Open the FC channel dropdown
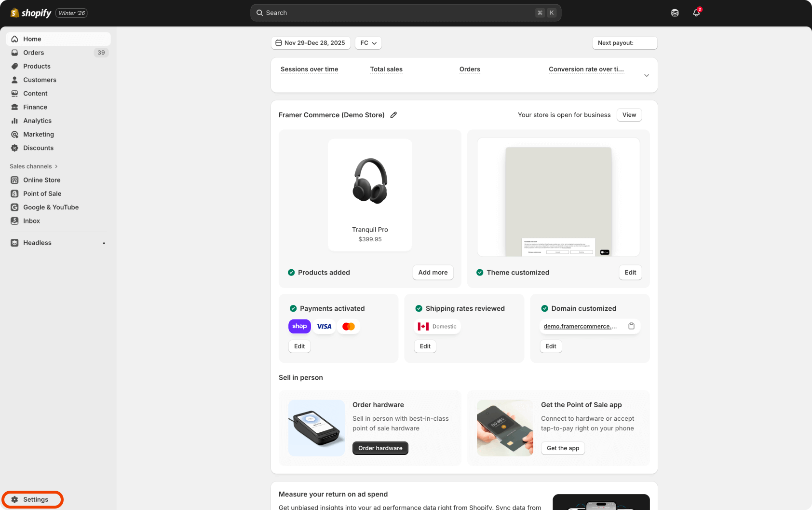The image size is (812, 510). coord(368,43)
